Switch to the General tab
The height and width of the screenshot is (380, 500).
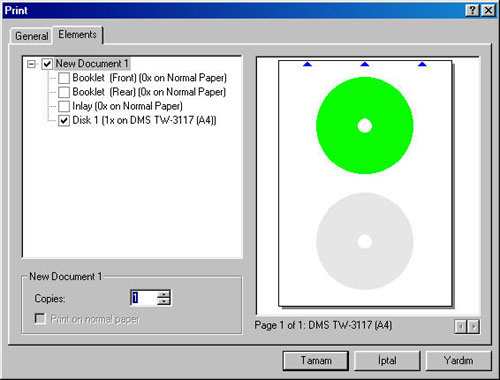31,36
